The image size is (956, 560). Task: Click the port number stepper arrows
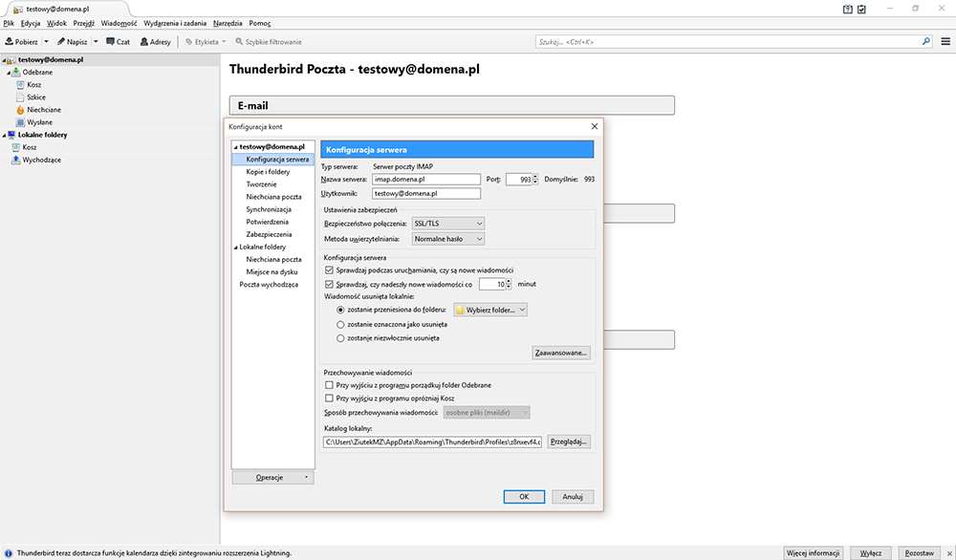(535, 179)
